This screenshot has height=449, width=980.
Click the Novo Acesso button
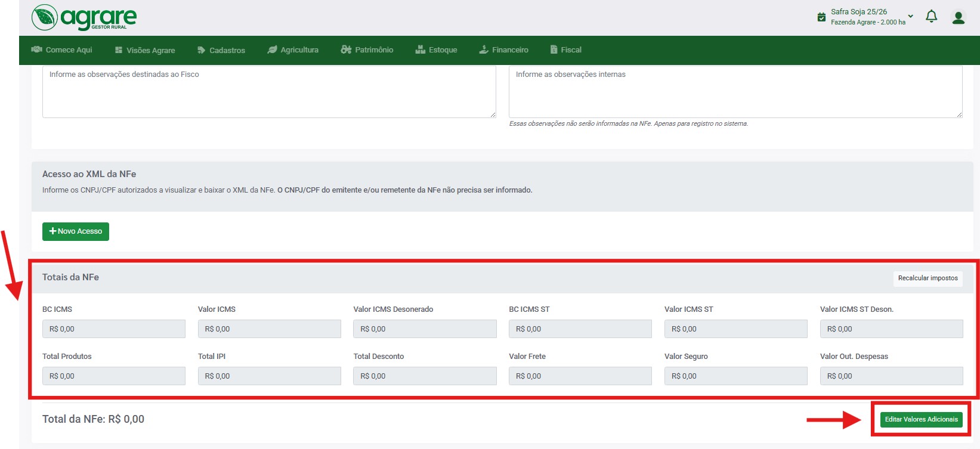(76, 231)
